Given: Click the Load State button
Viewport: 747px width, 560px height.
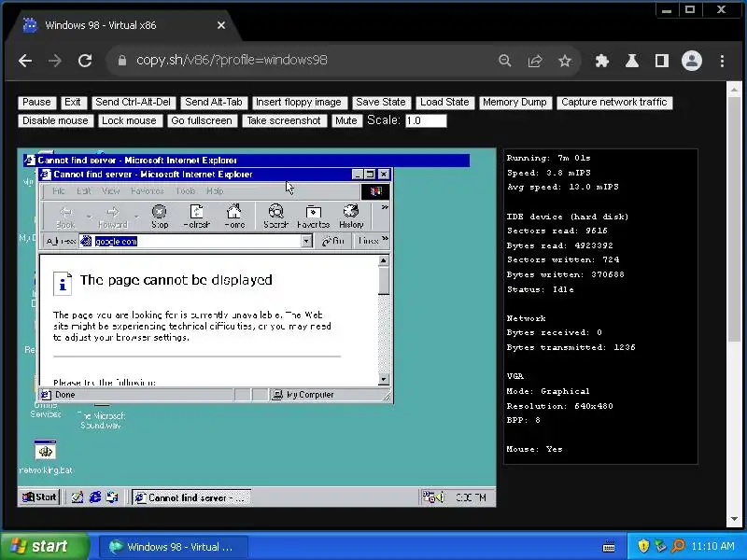Looking at the screenshot, I should 444,103.
